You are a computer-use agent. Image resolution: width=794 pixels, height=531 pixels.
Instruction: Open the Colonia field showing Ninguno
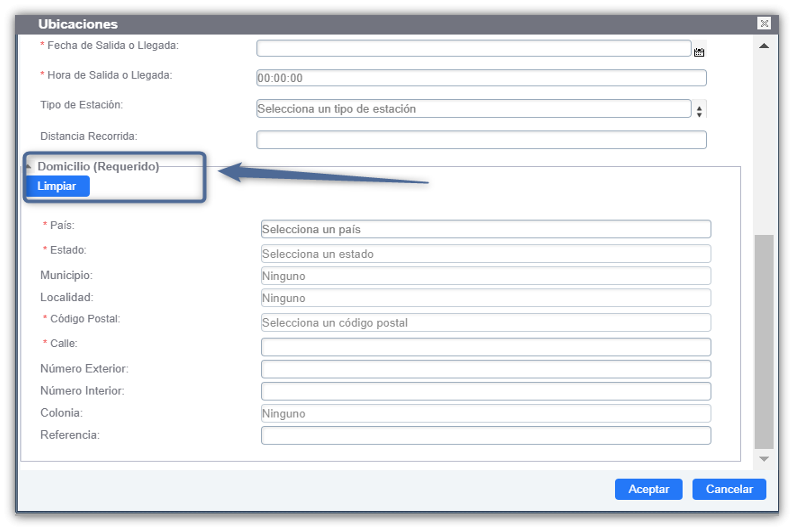click(x=486, y=414)
